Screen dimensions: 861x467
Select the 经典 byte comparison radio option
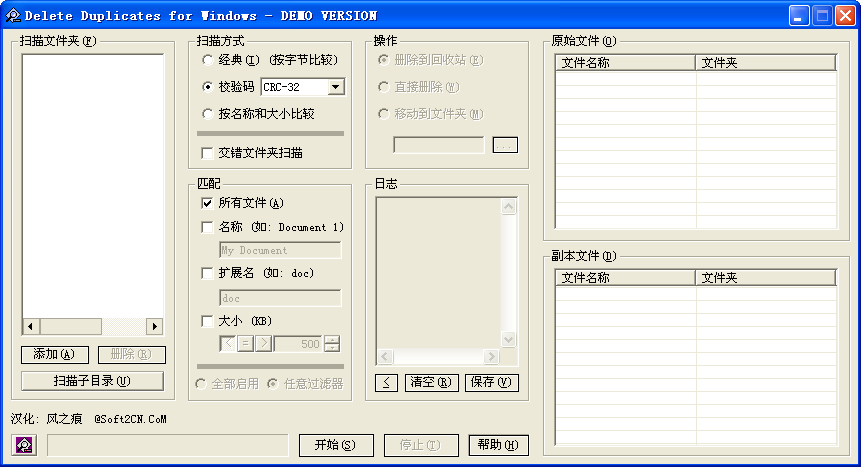[x=208, y=61]
